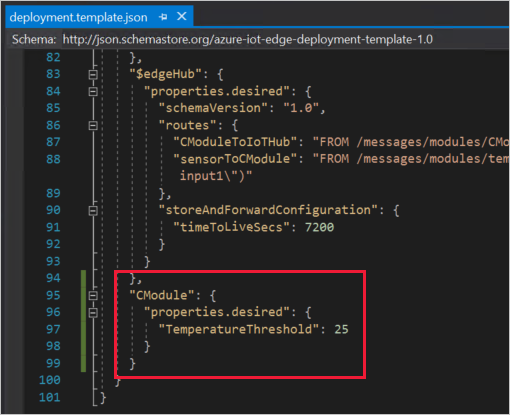
Task: Click the "timeToLiveSecs" key
Action: (231, 227)
